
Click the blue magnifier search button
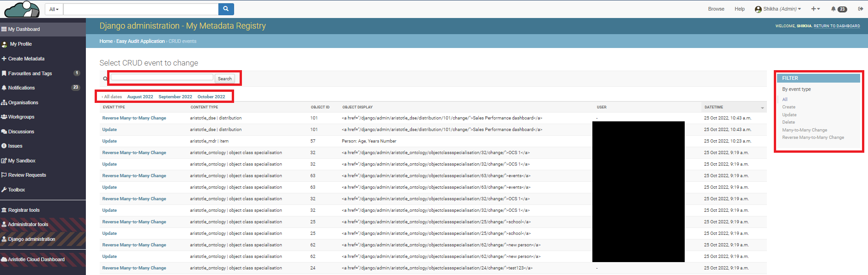(226, 9)
